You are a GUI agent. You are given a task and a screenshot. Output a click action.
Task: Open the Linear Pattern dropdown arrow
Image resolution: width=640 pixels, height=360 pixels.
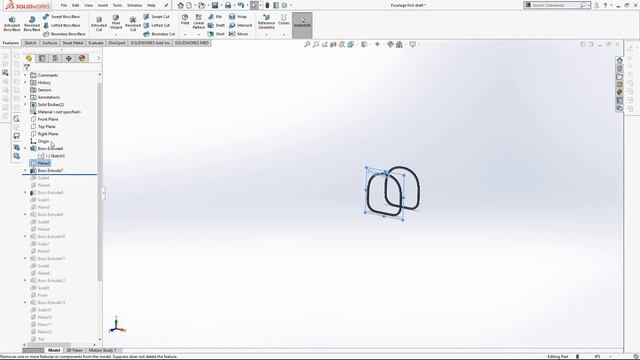[x=199, y=35]
